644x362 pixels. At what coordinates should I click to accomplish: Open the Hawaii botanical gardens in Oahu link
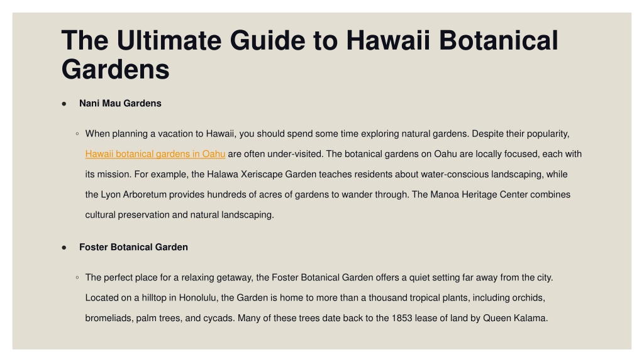[155, 154]
